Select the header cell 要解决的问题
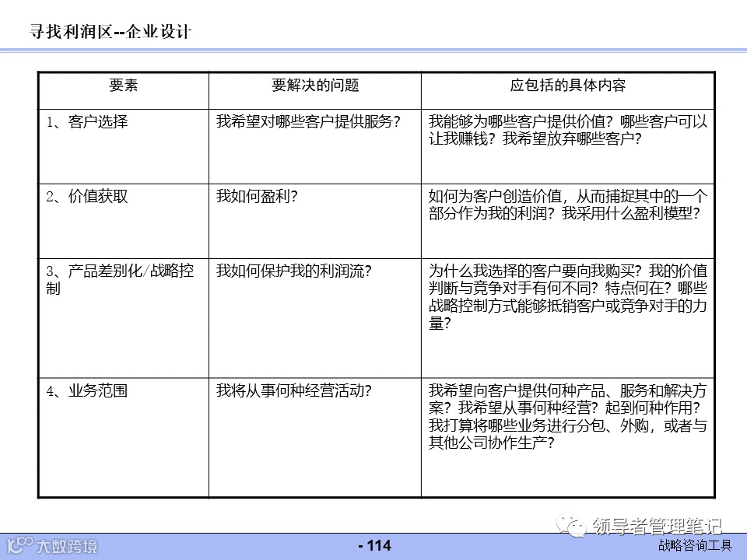Viewport: 747px width, 560px height. point(315,90)
